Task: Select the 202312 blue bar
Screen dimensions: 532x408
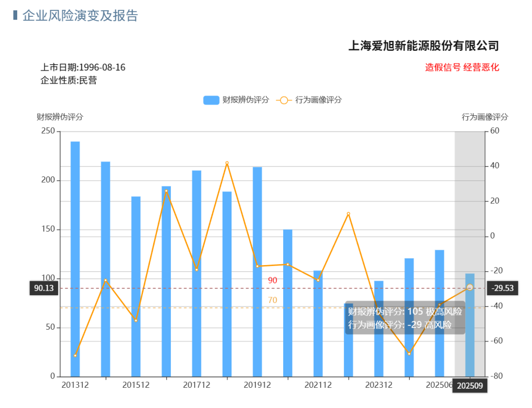Action: (379, 329)
